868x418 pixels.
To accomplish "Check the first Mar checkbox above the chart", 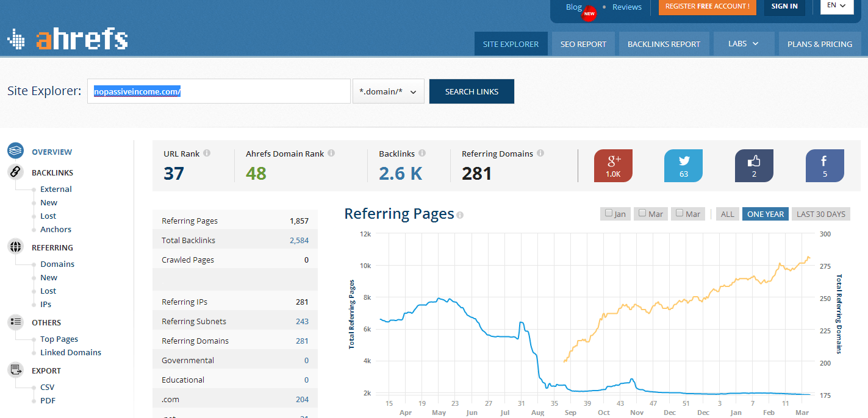I will tap(644, 213).
